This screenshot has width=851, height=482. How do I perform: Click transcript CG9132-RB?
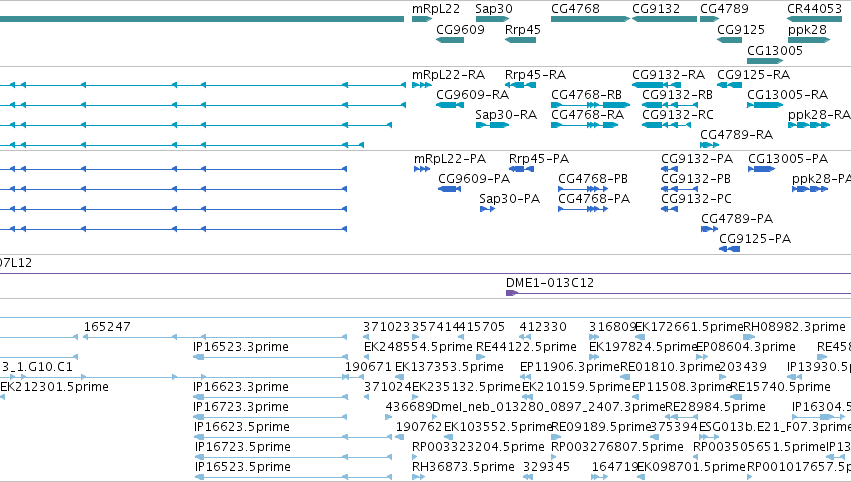pos(677,94)
